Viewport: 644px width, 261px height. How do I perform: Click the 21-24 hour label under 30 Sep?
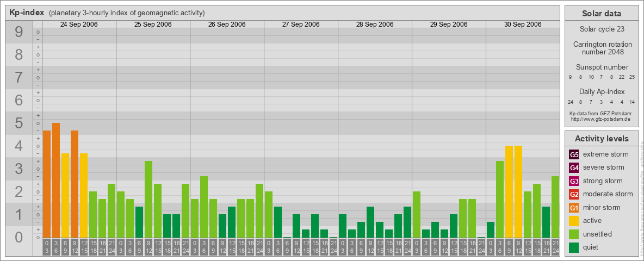555,247
